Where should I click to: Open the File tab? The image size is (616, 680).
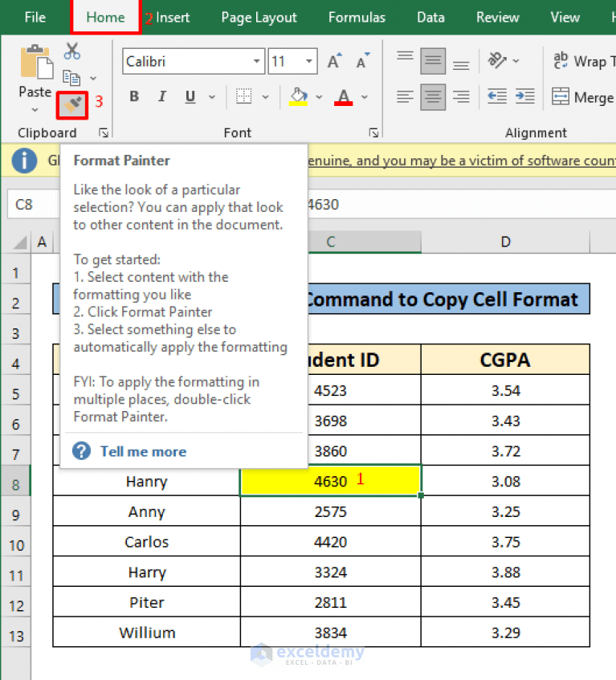35,18
